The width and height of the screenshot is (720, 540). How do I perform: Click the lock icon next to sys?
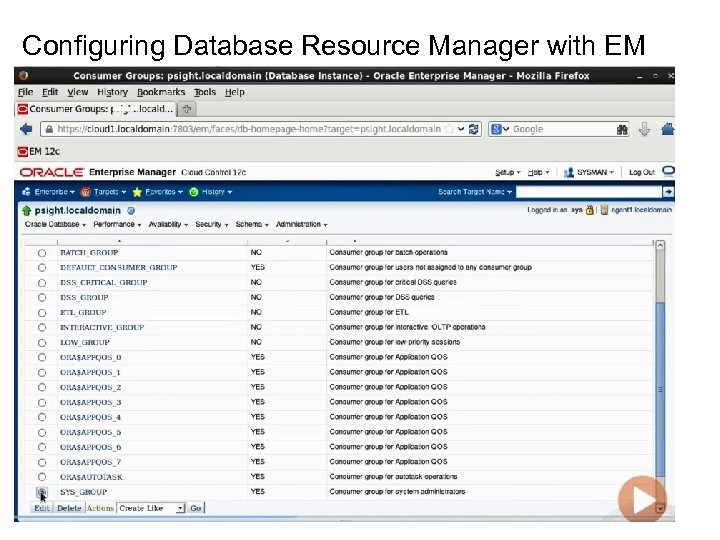click(589, 210)
